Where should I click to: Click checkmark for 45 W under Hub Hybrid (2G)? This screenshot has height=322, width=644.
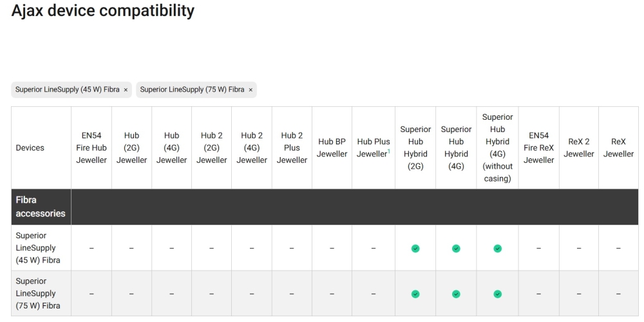pyautogui.click(x=415, y=248)
